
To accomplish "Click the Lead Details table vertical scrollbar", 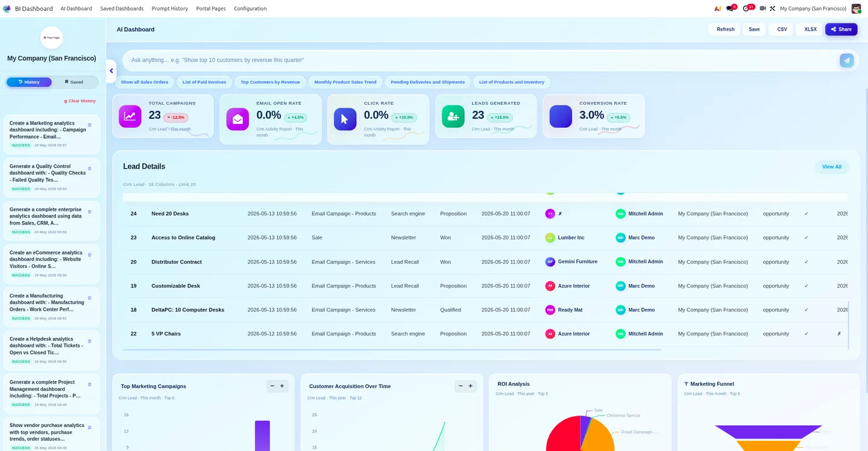I will pyautogui.click(x=848, y=325).
